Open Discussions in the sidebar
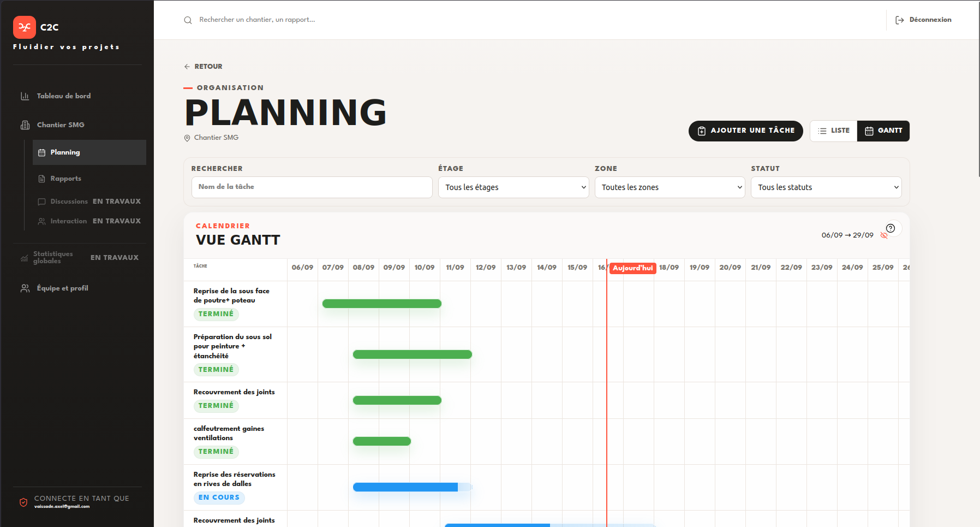Screen dimensions: 980x527 coord(69,202)
